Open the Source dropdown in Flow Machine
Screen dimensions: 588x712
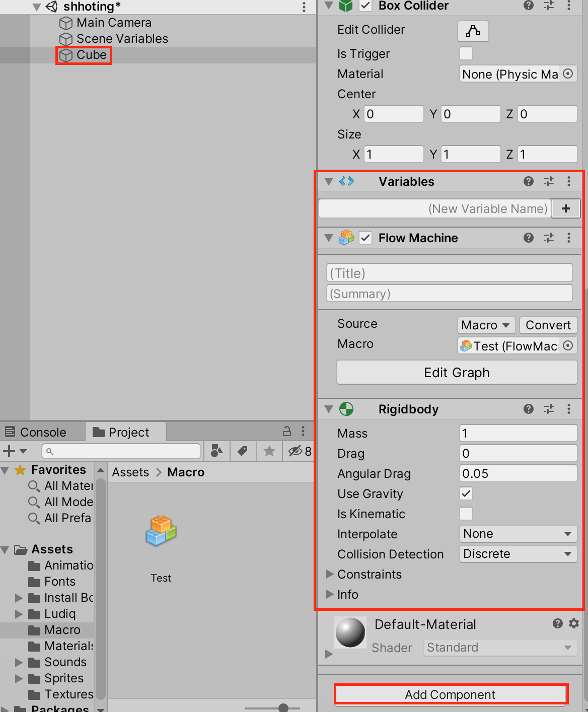[x=485, y=325]
